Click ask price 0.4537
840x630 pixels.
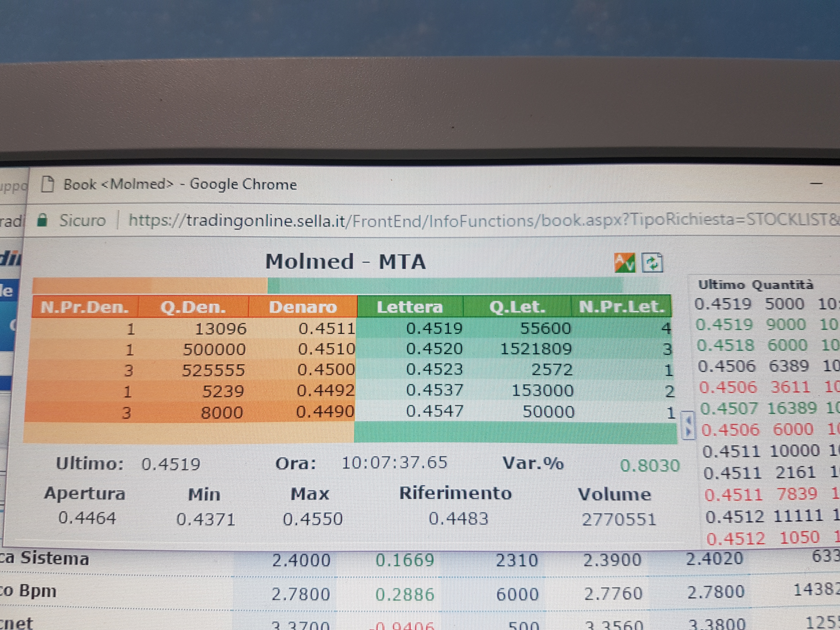(x=434, y=390)
